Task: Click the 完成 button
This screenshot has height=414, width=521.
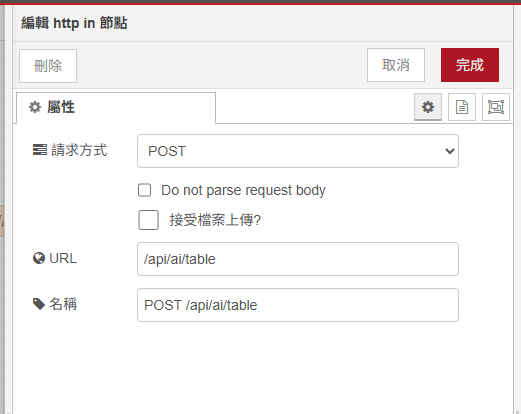Action: coord(470,65)
